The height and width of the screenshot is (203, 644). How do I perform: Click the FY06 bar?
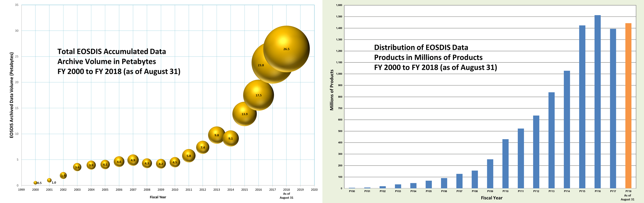pyautogui.click(x=444, y=183)
